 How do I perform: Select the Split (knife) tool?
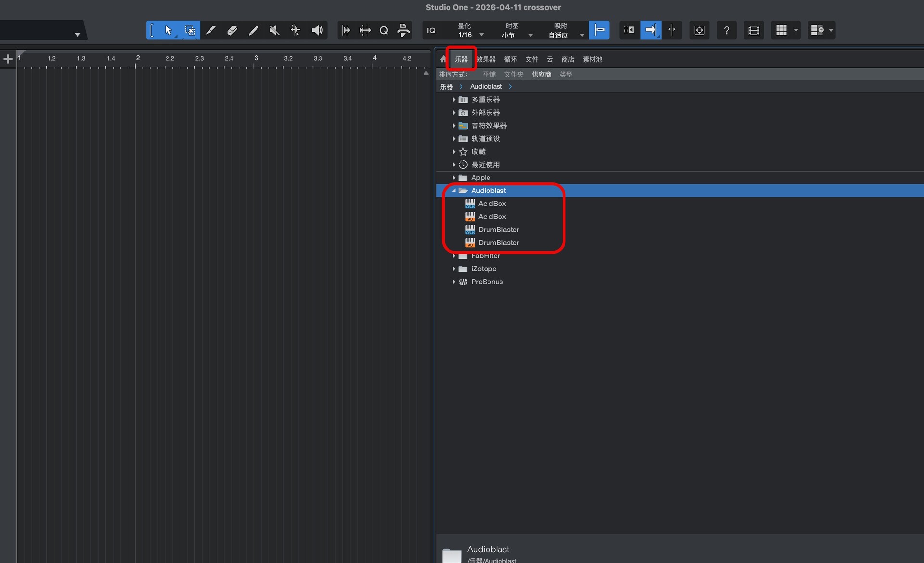210,30
